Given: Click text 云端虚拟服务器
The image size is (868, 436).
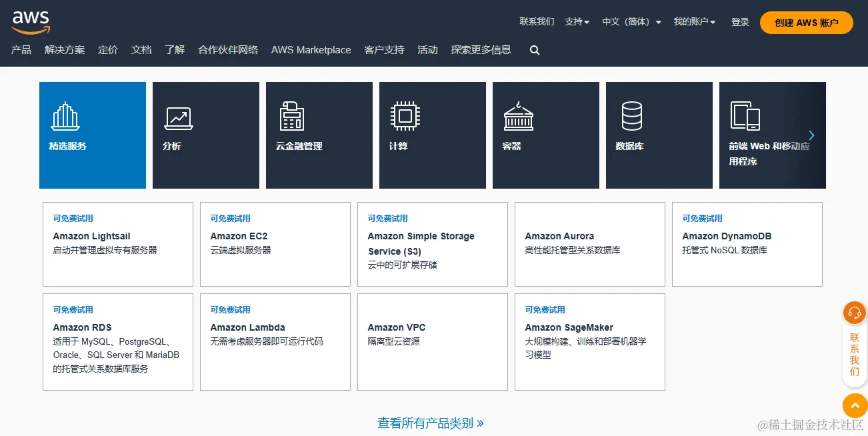Looking at the screenshot, I should [x=241, y=251].
